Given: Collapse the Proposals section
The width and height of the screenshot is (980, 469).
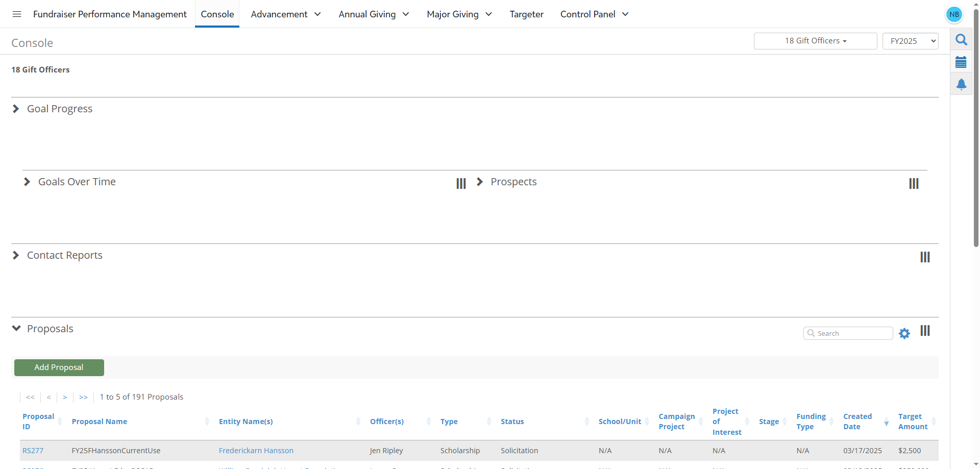Looking at the screenshot, I should click(x=16, y=328).
